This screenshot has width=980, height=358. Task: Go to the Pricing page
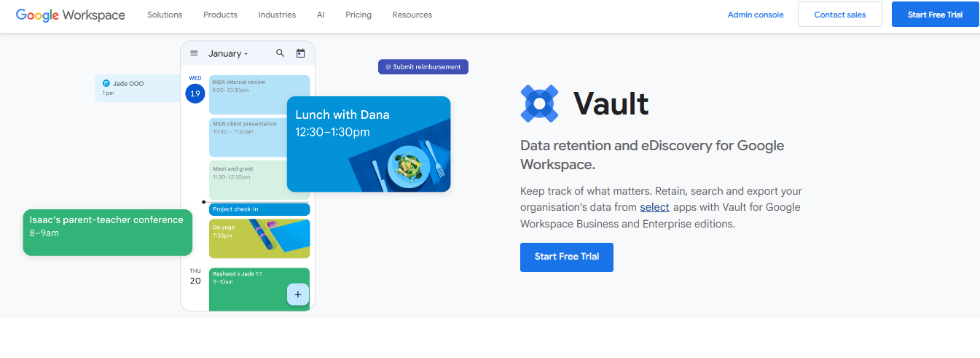tap(358, 15)
